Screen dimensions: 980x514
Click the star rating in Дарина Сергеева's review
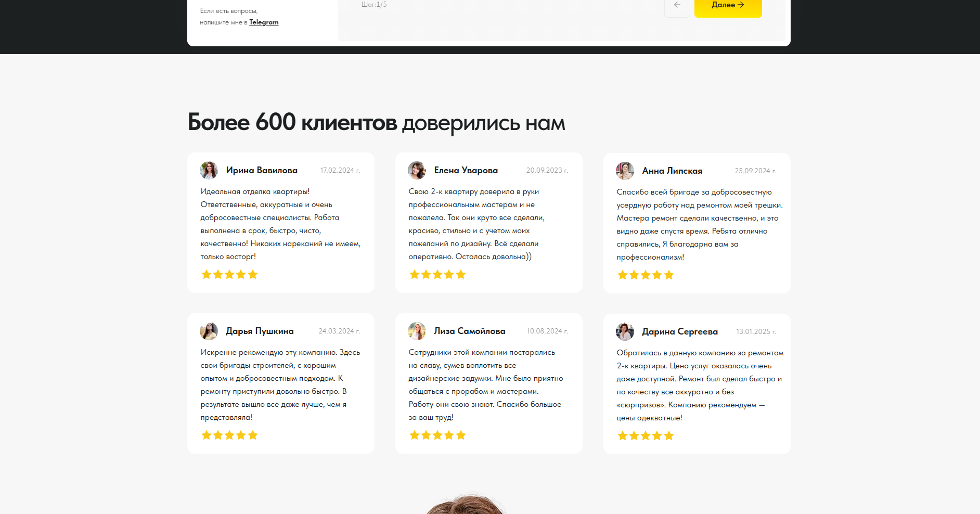[646, 435]
